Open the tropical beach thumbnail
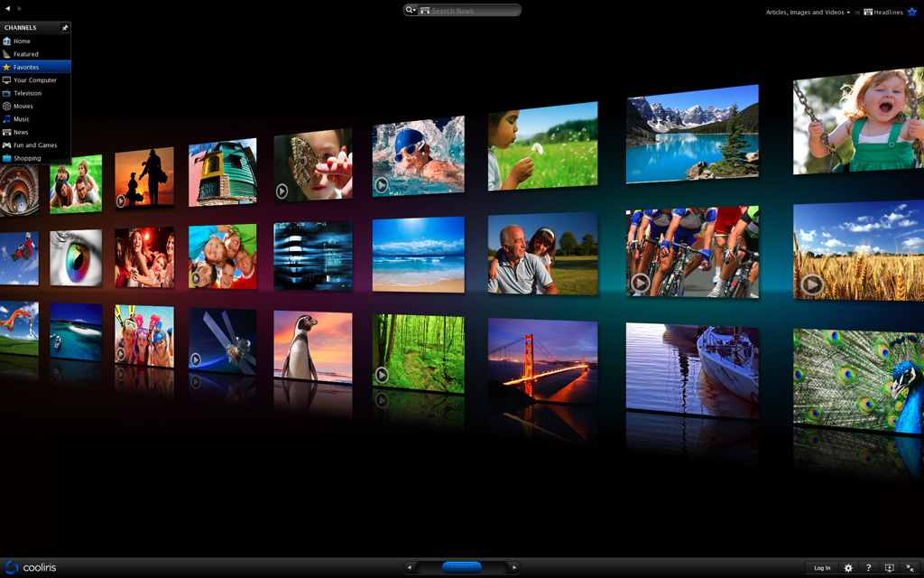The width and height of the screenshot is (924, 578). (419, 254)
